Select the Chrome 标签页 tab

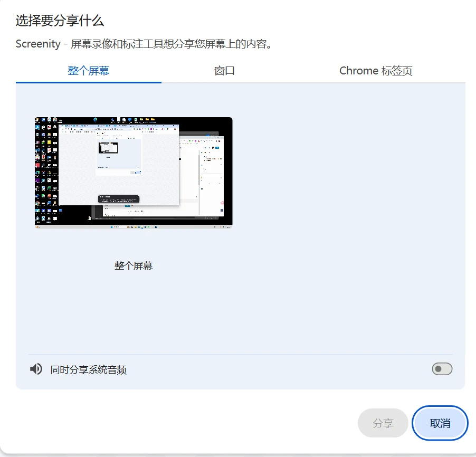click(x=376, y=71)
